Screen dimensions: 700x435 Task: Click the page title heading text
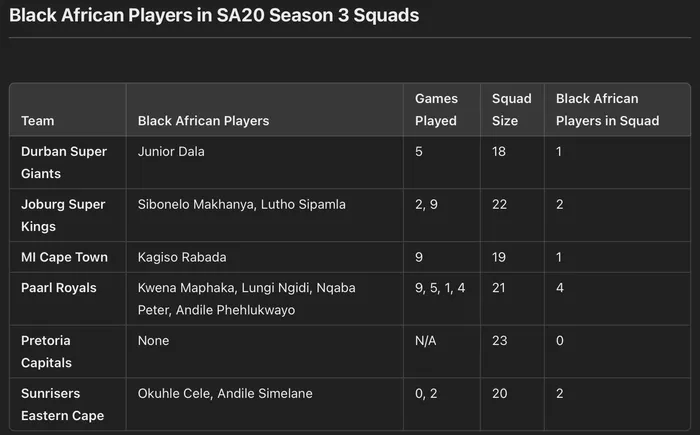tap(214, 15)
